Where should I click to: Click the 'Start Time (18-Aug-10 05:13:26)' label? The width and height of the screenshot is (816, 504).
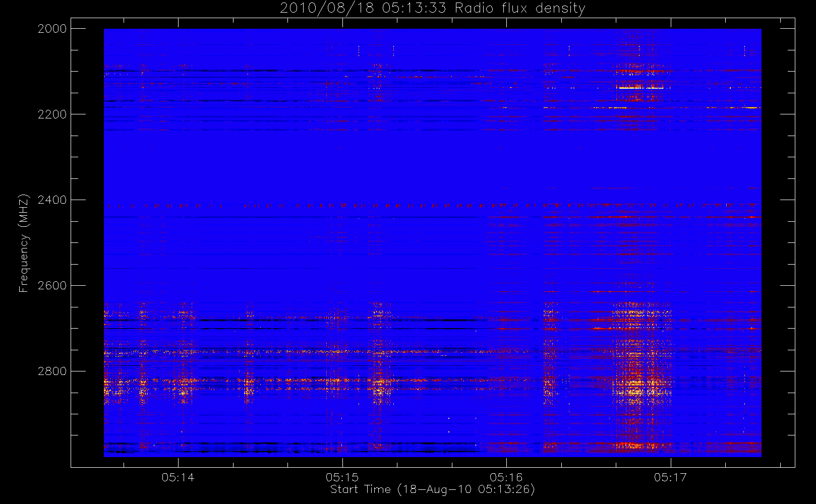click(x=432, y=489)
